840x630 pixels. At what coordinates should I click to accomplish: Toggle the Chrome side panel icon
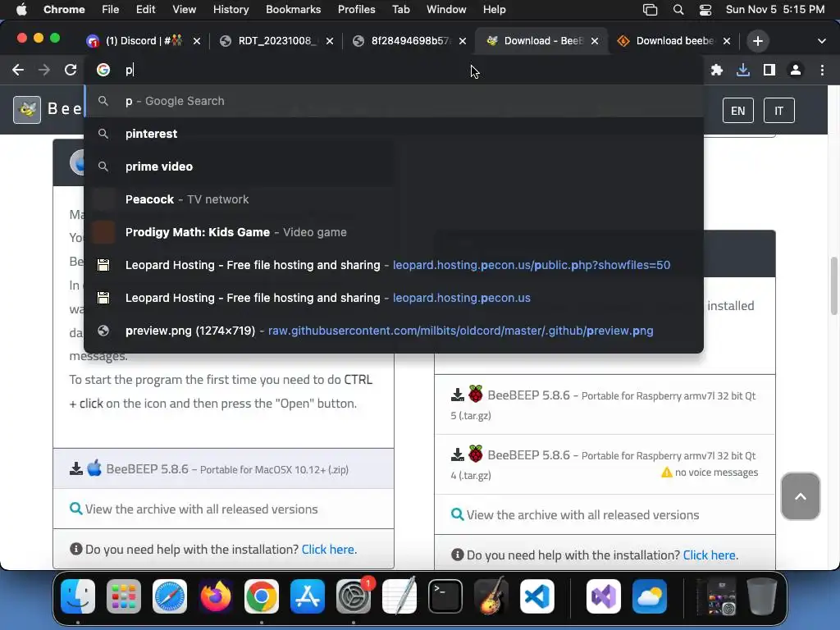pos(769,70)
